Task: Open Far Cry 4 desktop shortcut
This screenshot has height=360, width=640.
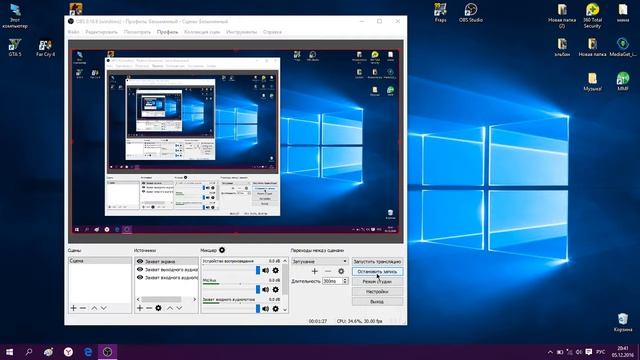Action: click(45, 47)
